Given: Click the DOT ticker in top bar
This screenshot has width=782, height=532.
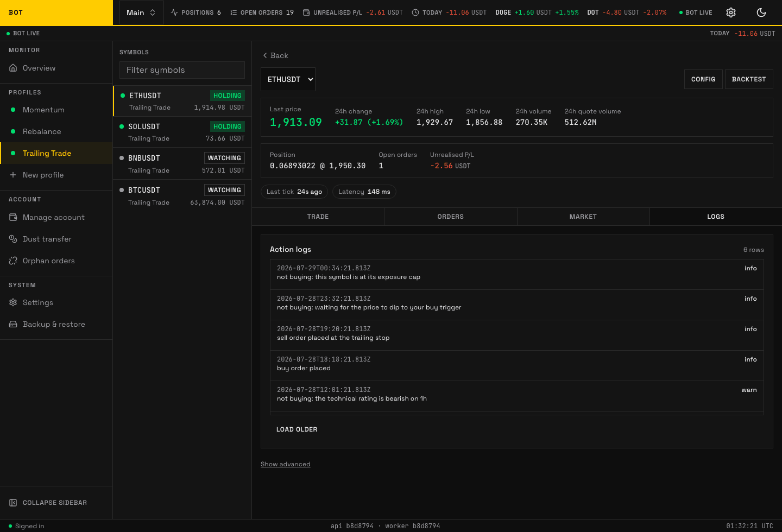Looking at the screenshot, I should coord(627,12).
